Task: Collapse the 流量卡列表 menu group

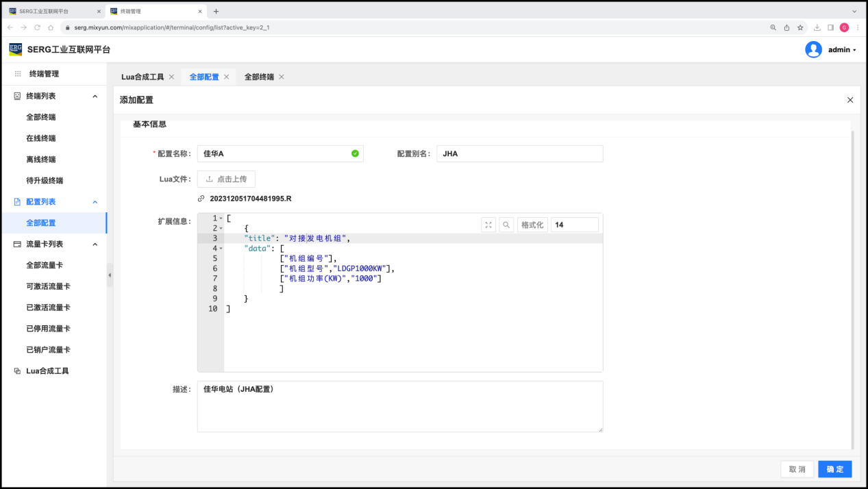Action: click(x=95, y=244)
